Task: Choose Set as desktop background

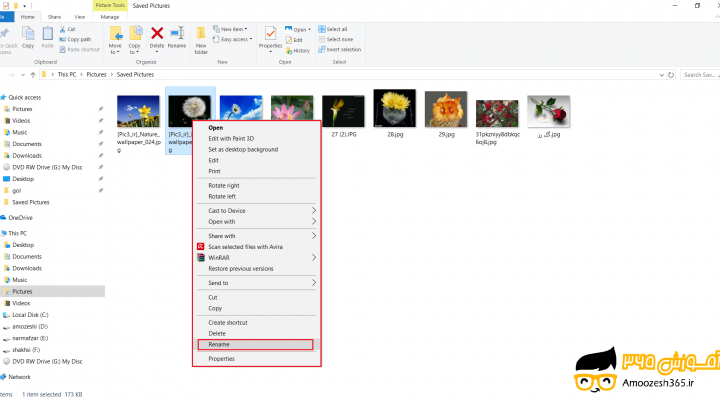Action: coord(243,149)
